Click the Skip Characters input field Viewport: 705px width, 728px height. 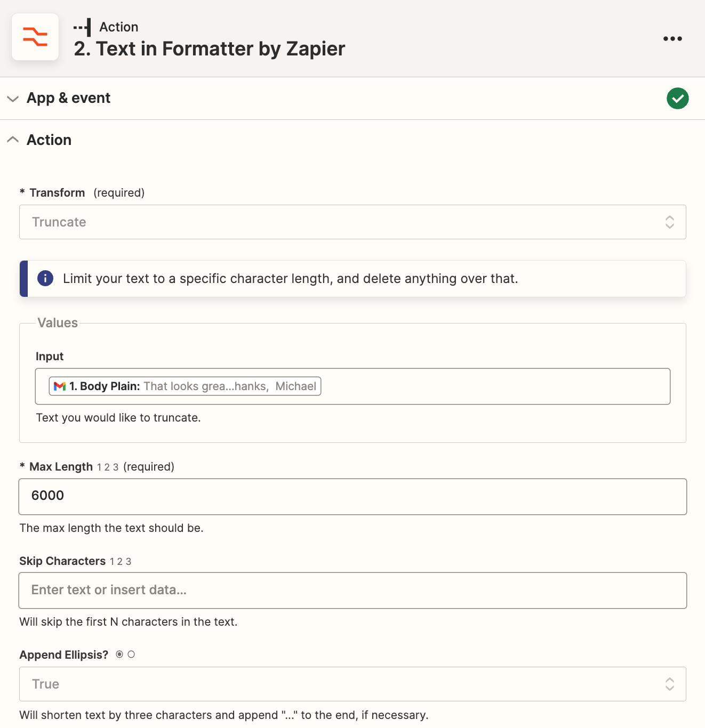click(352, 591)
